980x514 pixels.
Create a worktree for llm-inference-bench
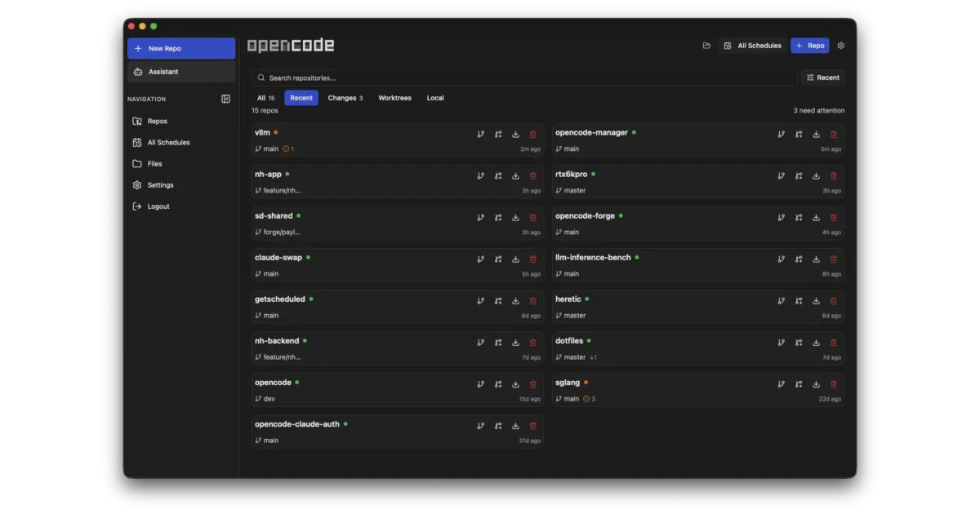(x=799, y=259)
